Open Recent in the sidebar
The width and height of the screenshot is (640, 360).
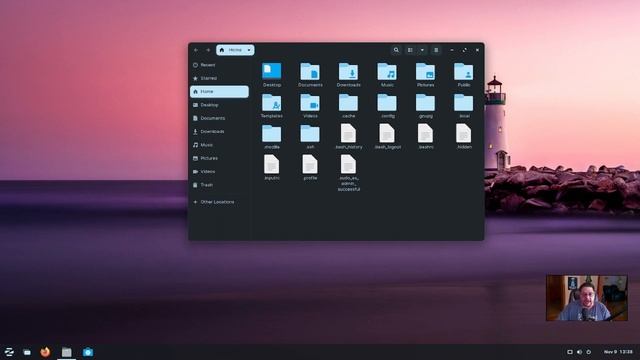(219, 65)
